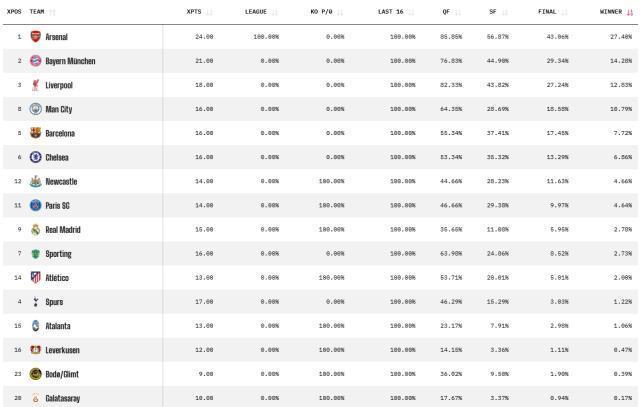Click the Barcelona club crest
This screenshot has height=407, width=640.
(36, 133)
